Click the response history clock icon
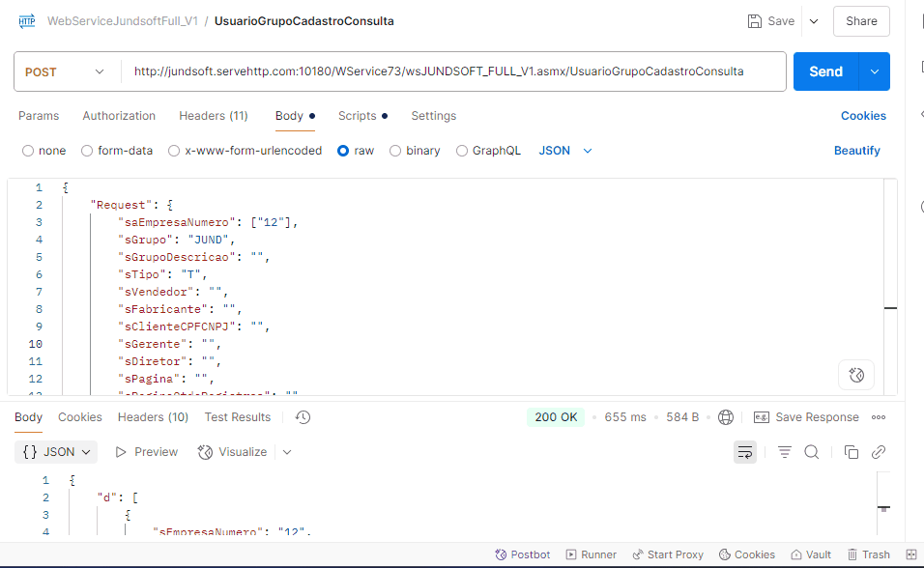The image size is (924, 568). click(303, 417)
